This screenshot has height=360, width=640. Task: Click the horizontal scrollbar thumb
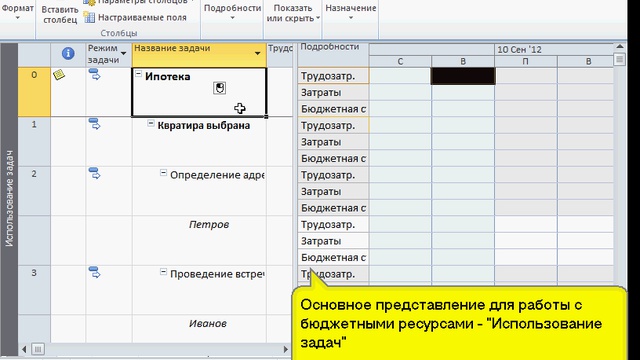[38, 349]
